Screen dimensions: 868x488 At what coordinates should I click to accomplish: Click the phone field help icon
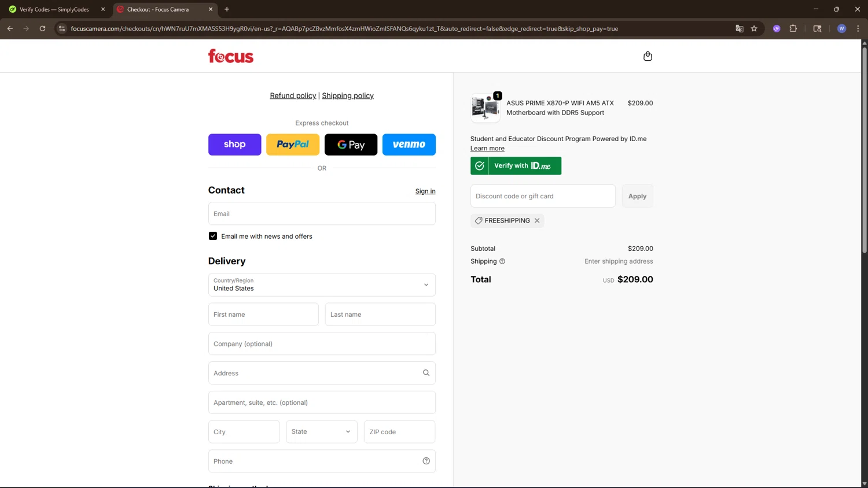coord(426,461)
